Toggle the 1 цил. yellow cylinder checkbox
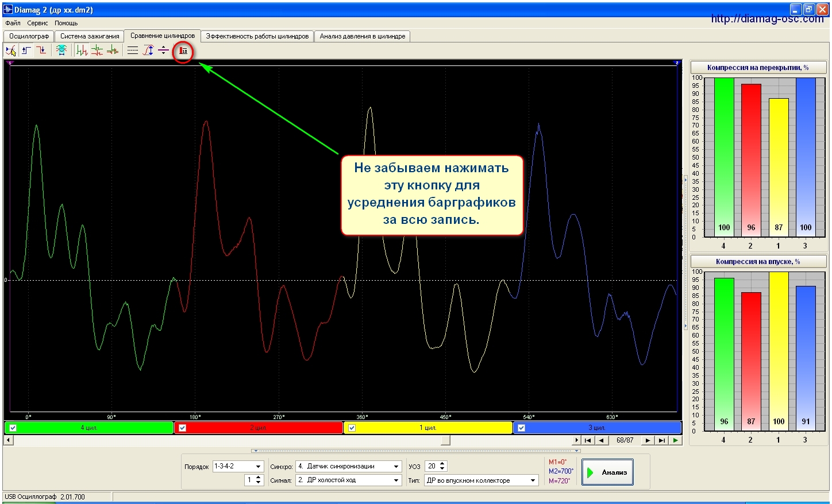The width and height of the screenshot is (832, 504). [x=352, y=428]
